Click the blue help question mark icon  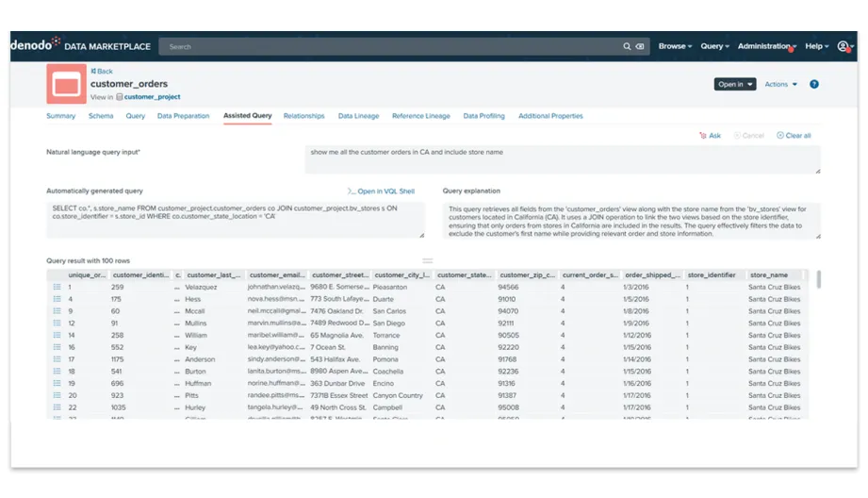814,84
